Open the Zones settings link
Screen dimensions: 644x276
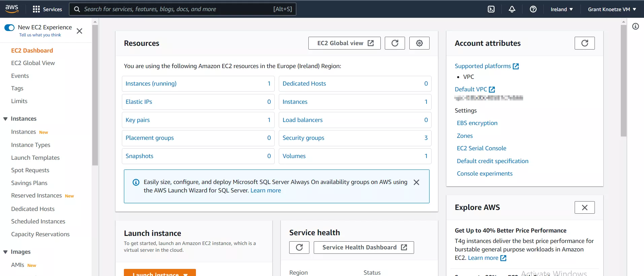[x=465, y=136]
